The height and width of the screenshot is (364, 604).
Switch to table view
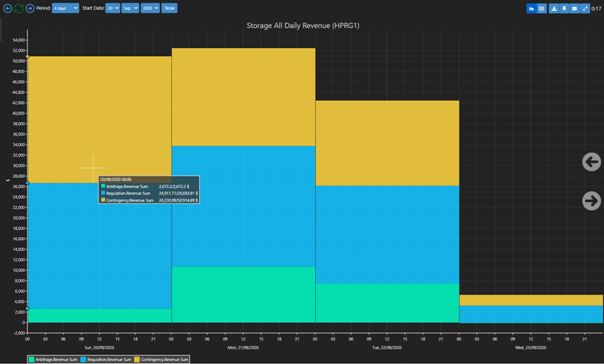(541, 9)
